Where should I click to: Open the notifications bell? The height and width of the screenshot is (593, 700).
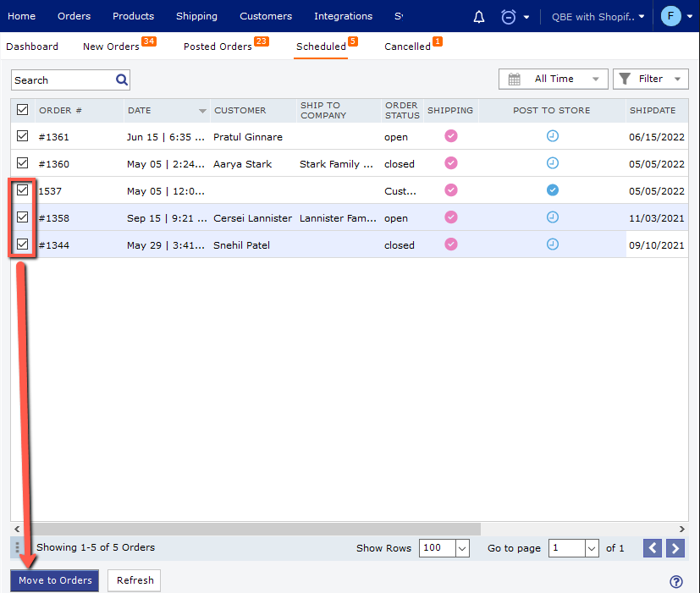coord(478,17)
